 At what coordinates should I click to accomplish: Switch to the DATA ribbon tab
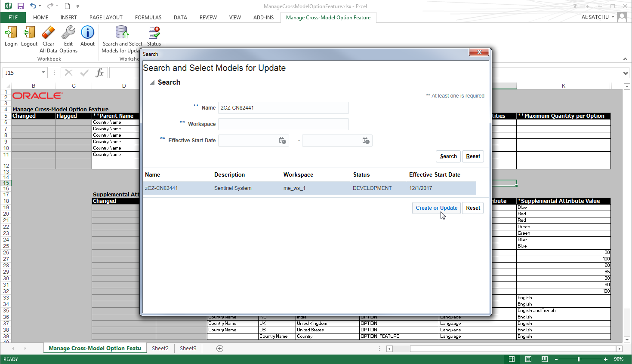(180, 18)
